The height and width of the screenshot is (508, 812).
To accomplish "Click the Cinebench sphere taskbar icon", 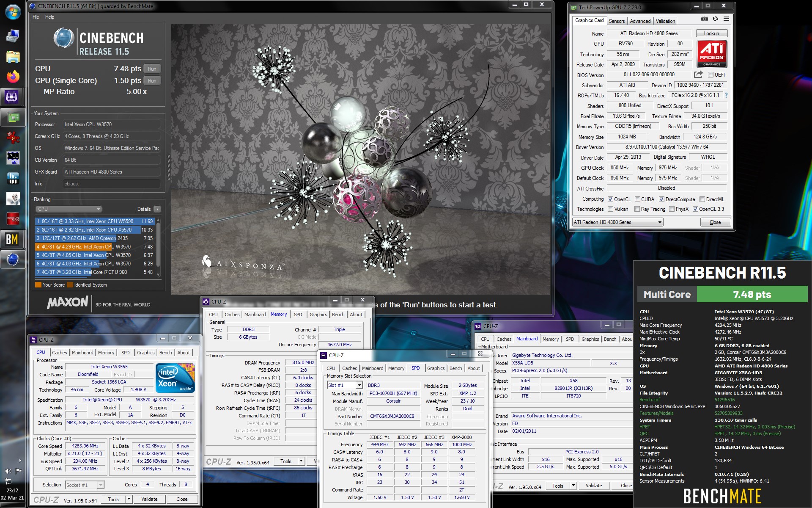I will tap(12, 260).
